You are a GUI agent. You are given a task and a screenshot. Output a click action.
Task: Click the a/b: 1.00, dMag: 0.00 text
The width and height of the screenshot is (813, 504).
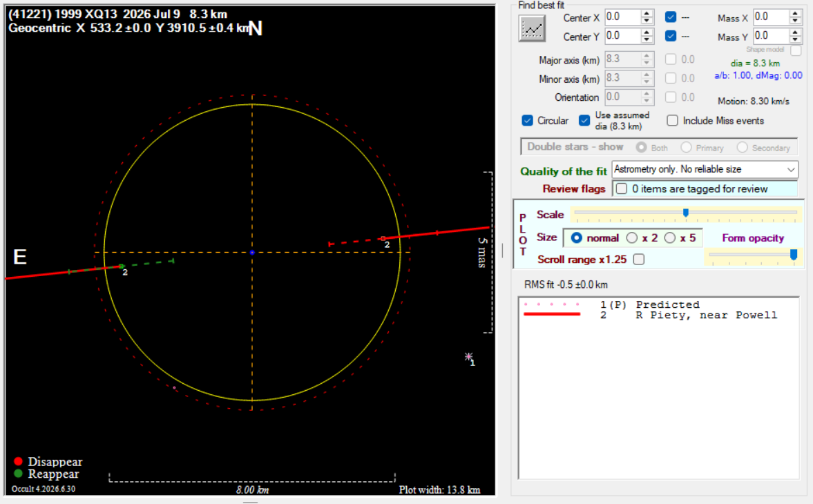pos(758,75)
